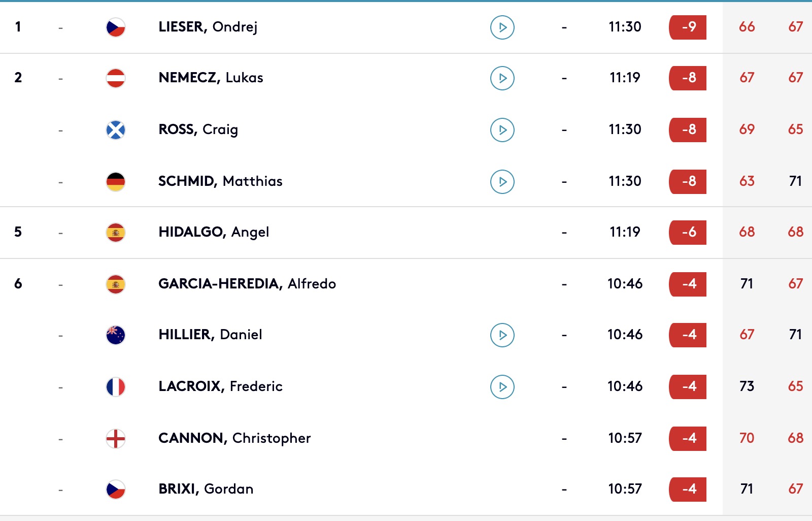Play video for Frederic Lacroix
The image size is (812, 521).
click(502, 387)
